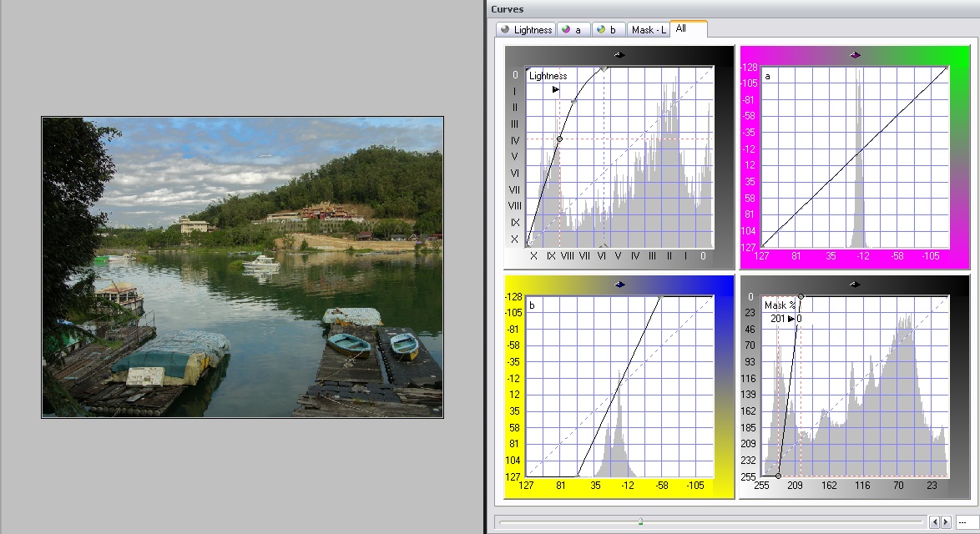Screen dimensions: 980x534
Task: Switch to the Mask - L tab
Action: click(x=648, y=30)
